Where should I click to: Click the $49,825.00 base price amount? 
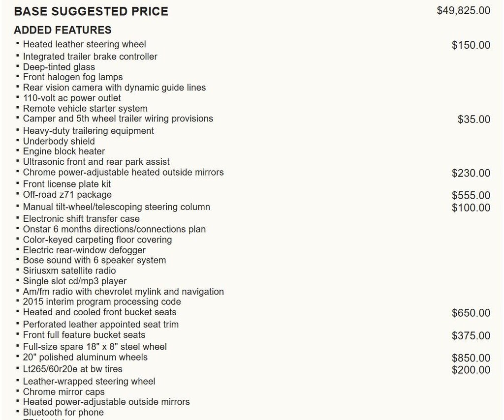(463, 10)
